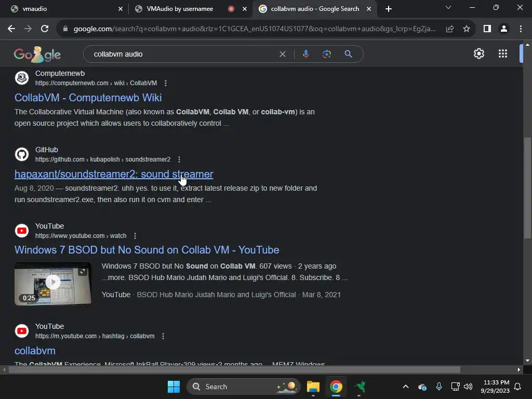Click the tray microphone icon
Image resolution: width=532 pixels, height=399 pixels.
coord(438,387)
